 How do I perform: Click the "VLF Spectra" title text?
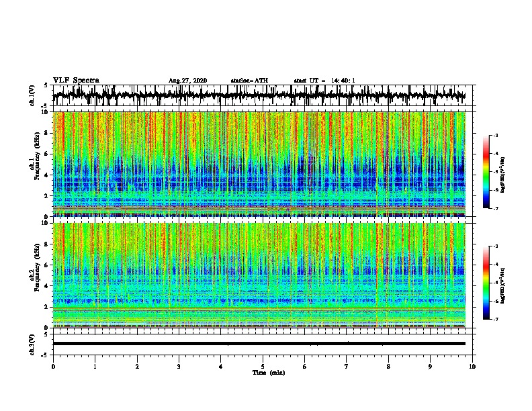pyautogui.click(x=76, y=80)
